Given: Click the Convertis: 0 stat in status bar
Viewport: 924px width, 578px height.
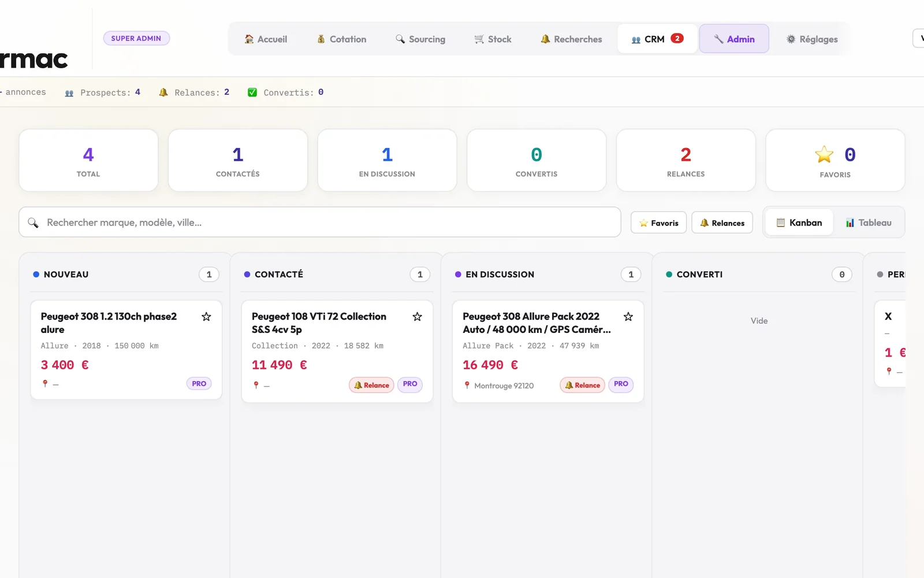Looking at the screenshot, I should pyautogui.click(x=286, y=92).
